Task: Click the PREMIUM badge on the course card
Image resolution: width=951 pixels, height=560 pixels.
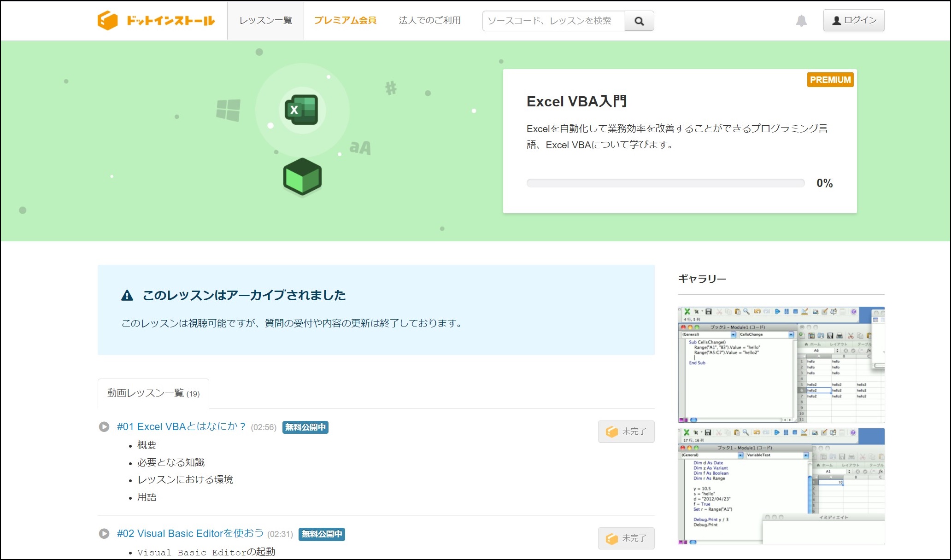Action: tap(830, 80)
